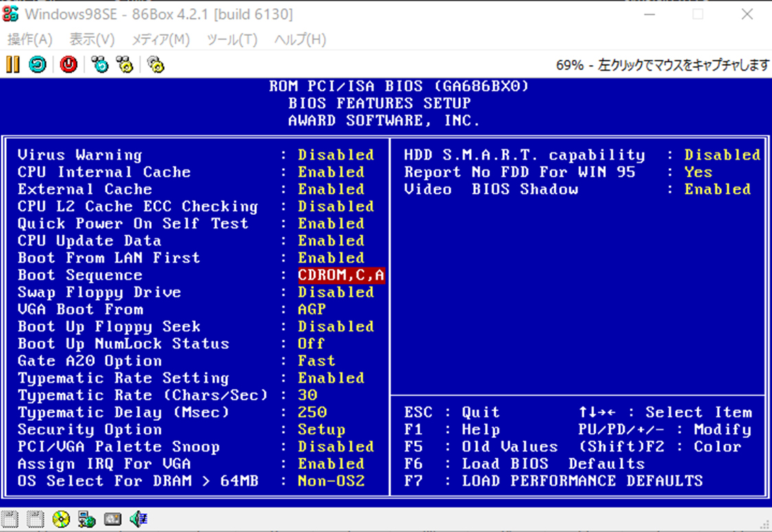772x532 pixels.
Task: Open the 表示(V) menu
Action: pos(92,39)
